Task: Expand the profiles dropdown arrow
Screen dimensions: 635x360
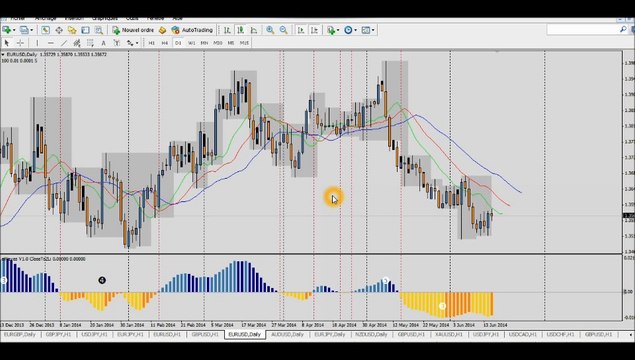Action: pos(31,30)
